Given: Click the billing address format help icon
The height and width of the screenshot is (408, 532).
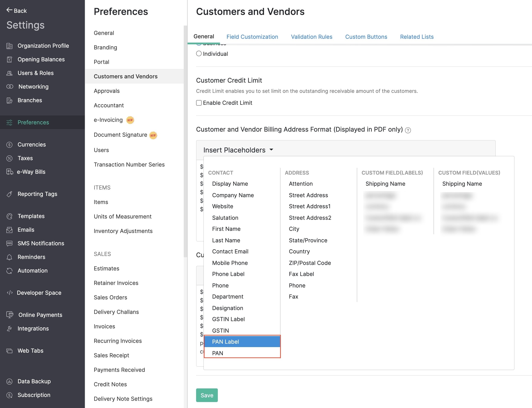Looking at the screenshot, I should point(408,130).
